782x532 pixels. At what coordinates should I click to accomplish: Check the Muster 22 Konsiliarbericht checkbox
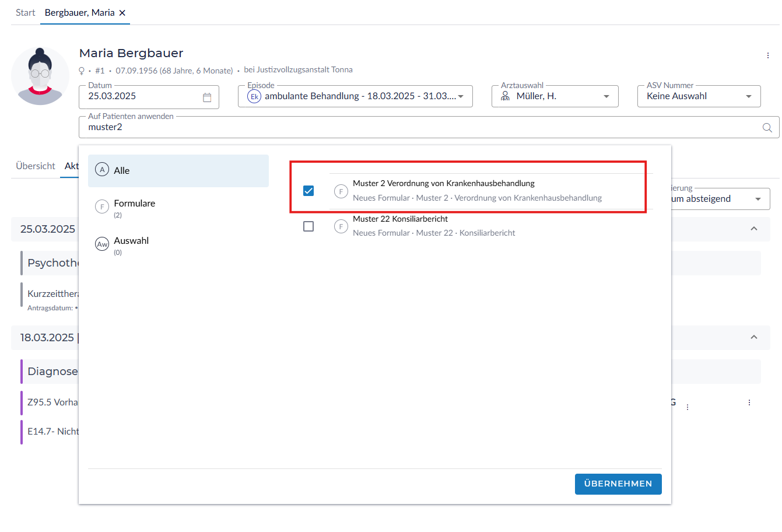(308, 226)
